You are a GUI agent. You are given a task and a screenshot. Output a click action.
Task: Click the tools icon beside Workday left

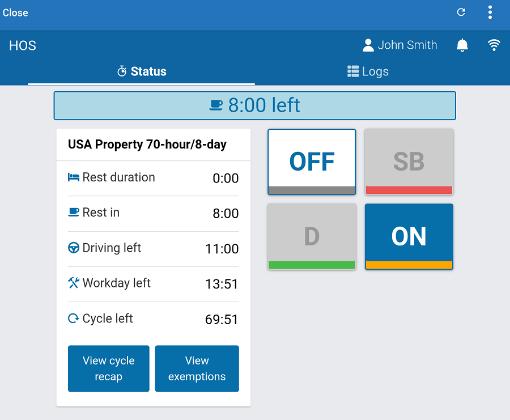pos(74,283)
